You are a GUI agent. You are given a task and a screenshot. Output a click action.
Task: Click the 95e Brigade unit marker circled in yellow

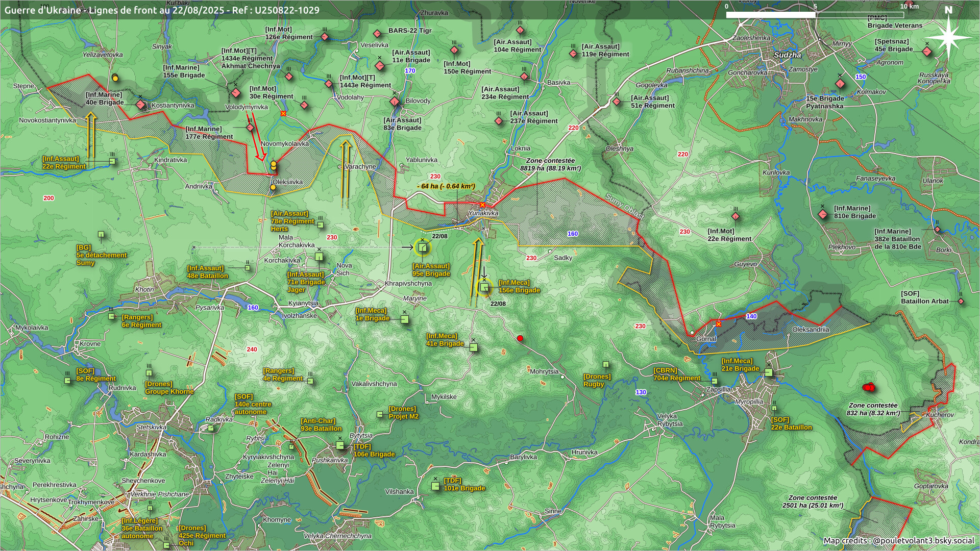422,248
